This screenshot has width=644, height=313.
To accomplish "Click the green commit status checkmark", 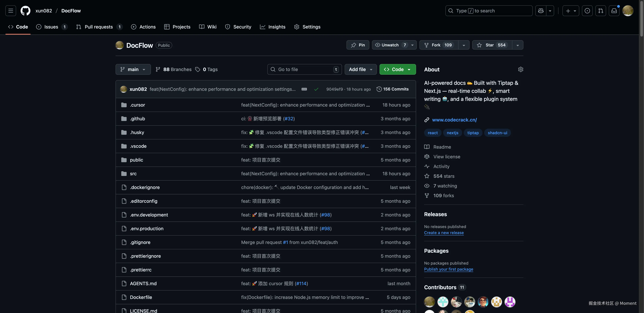I will (316, 89).
